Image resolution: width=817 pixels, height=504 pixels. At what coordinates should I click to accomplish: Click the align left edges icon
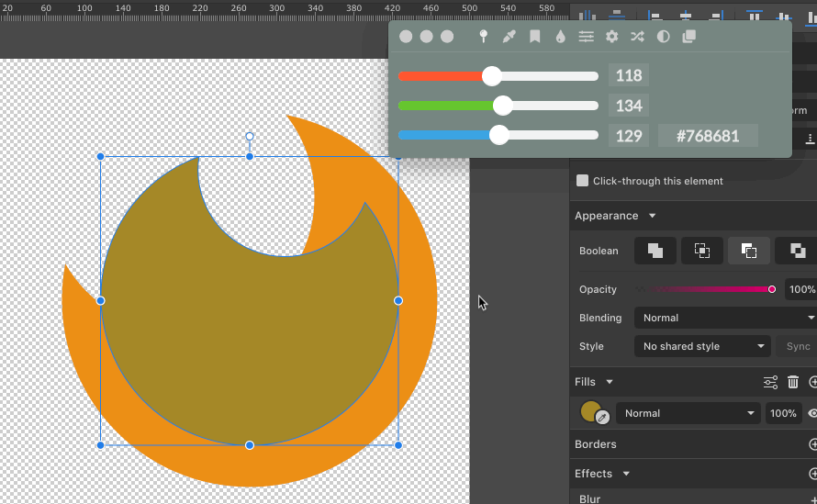(655, 17)
